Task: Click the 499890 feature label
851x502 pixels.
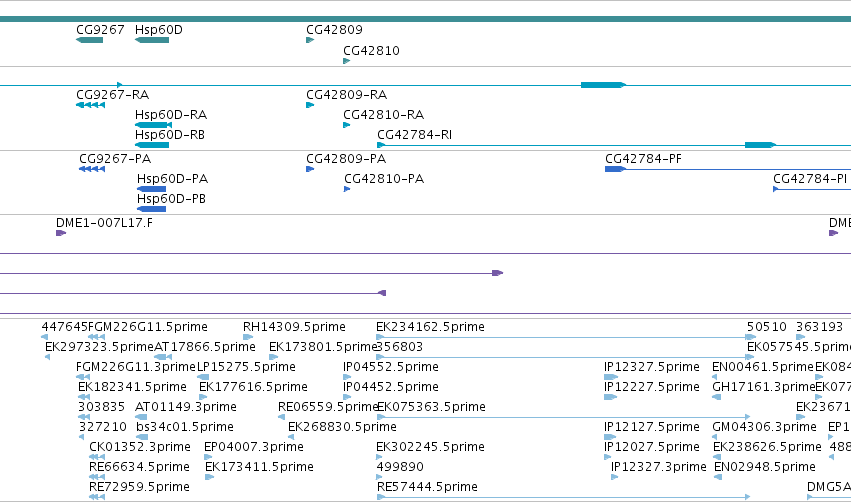Action: (400, 467)
